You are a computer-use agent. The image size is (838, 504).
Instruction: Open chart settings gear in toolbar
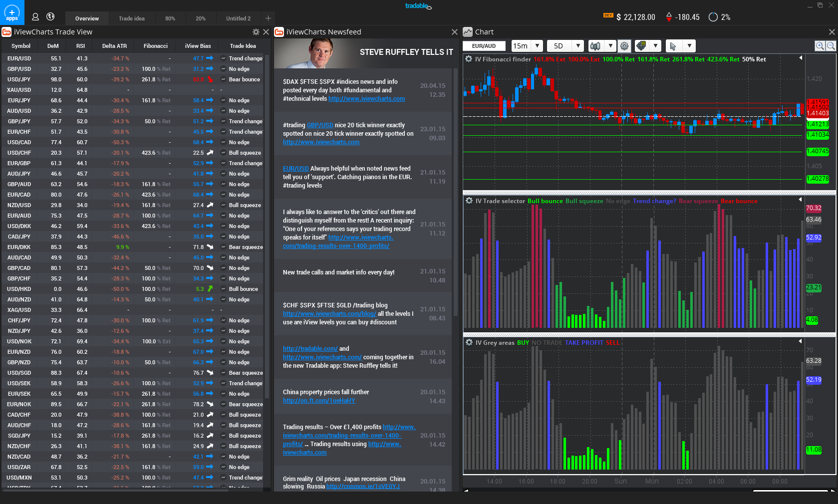coord(624,46)
